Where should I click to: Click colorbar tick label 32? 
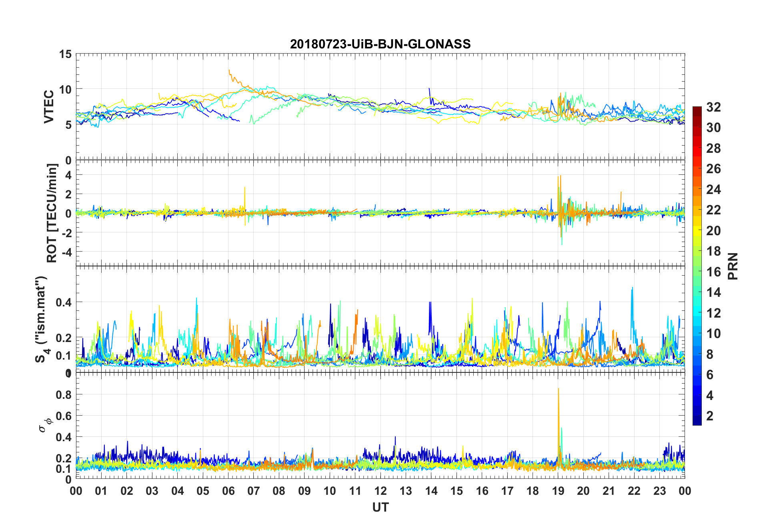[713, 107]
